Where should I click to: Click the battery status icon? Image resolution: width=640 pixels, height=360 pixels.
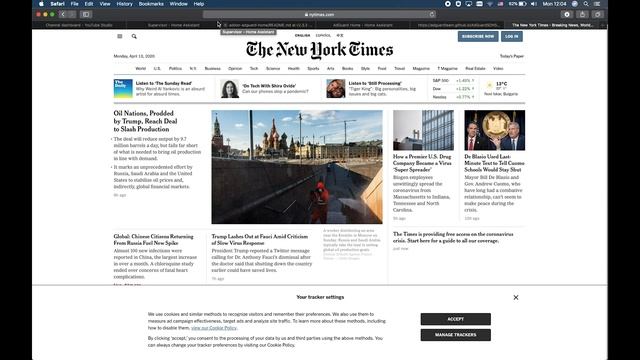pyautogui.click(x=522, y=4)
